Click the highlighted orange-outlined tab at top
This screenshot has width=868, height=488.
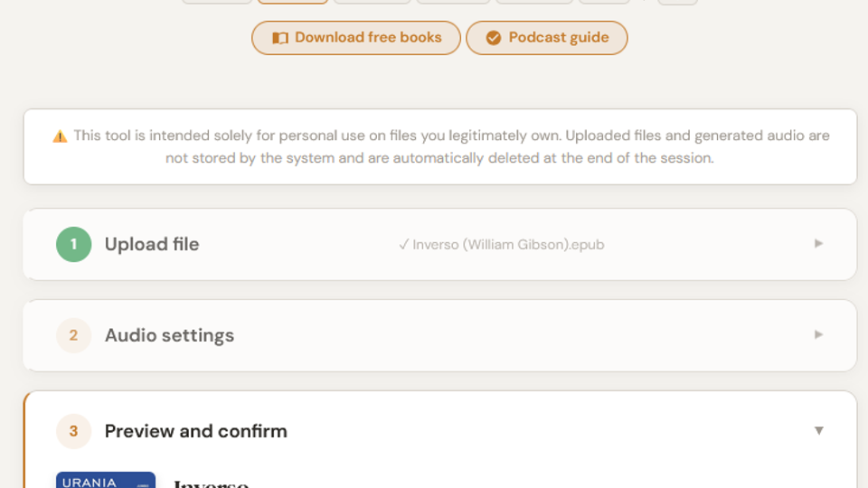click(x=292, y=2)
